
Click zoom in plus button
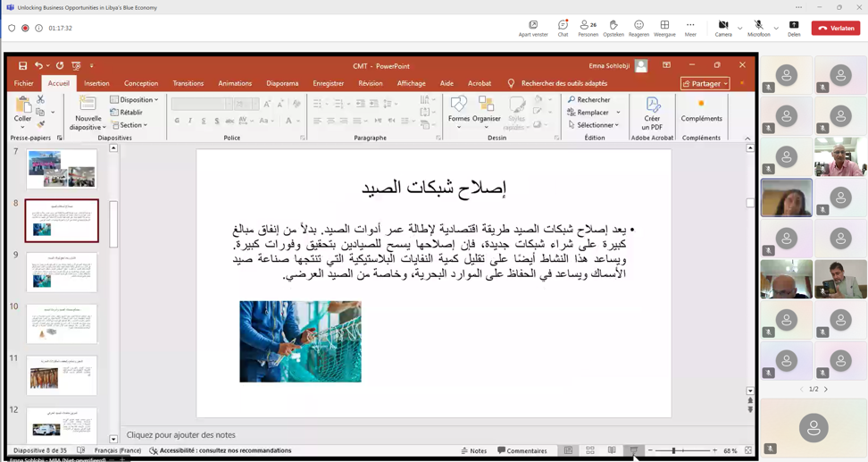[x=714, y=450]
